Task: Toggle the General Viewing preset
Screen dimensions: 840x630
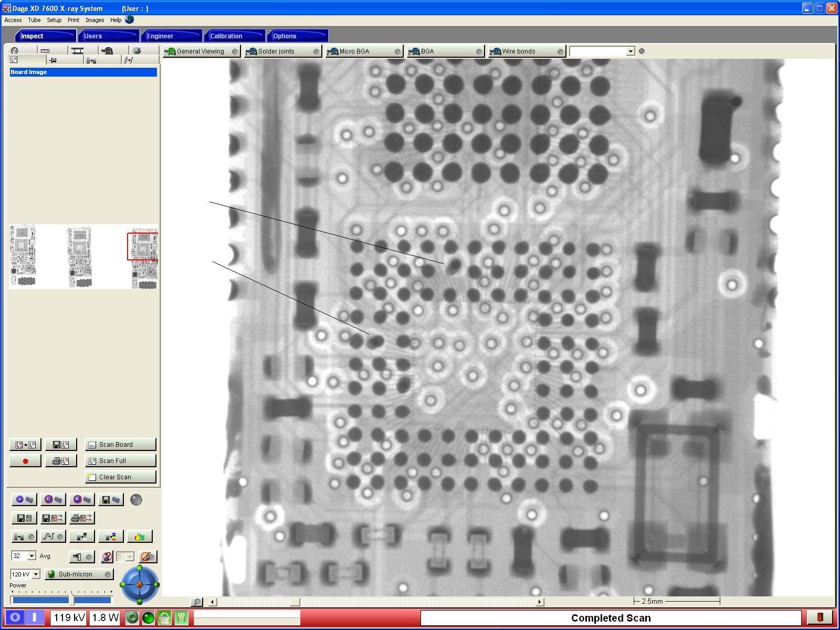Action: [201, 51]
